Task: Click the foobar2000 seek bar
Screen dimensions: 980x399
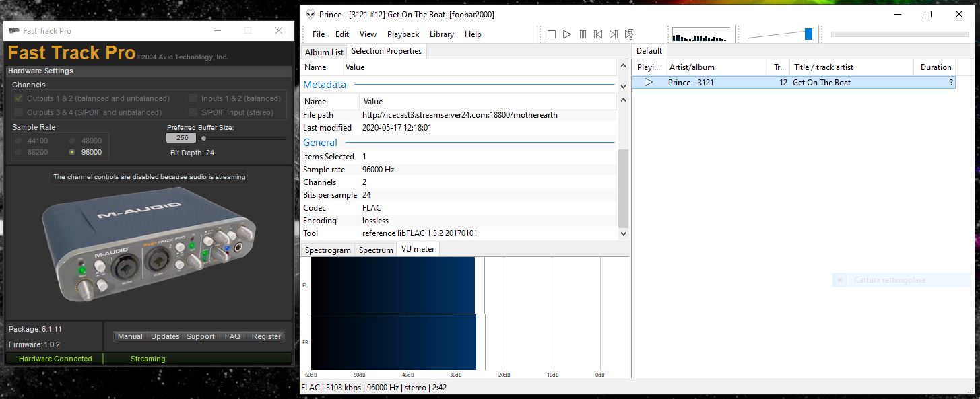Action: pyautogui.click(x=900, y=34)
